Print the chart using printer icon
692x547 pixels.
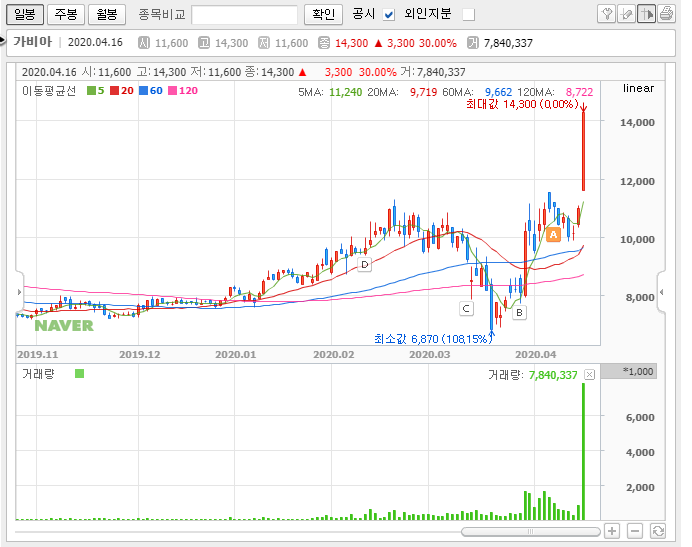[666, 14]
